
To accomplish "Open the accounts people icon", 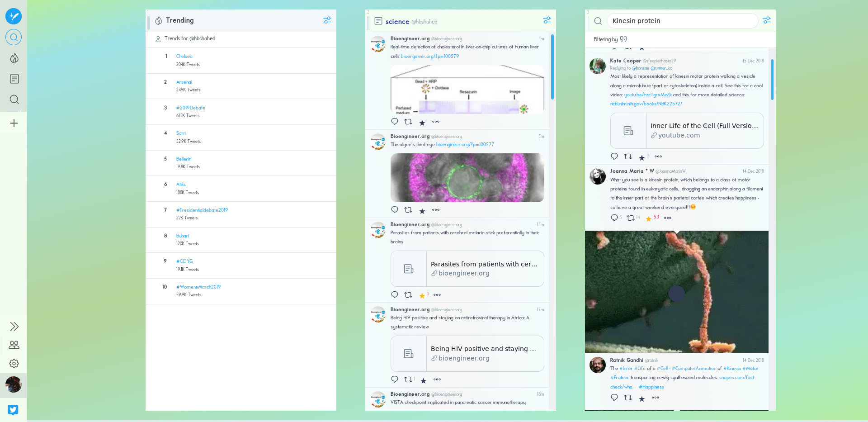I will (14, 345).
